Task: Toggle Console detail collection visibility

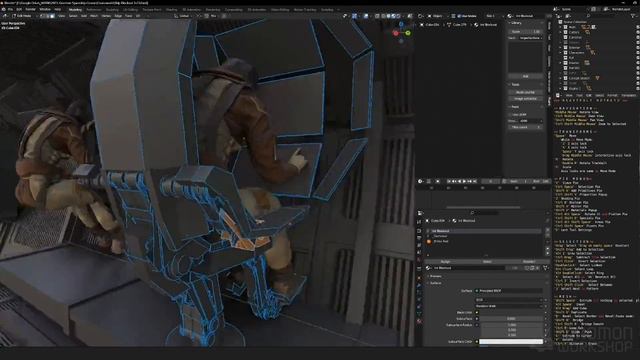Action: pos(638,78)
